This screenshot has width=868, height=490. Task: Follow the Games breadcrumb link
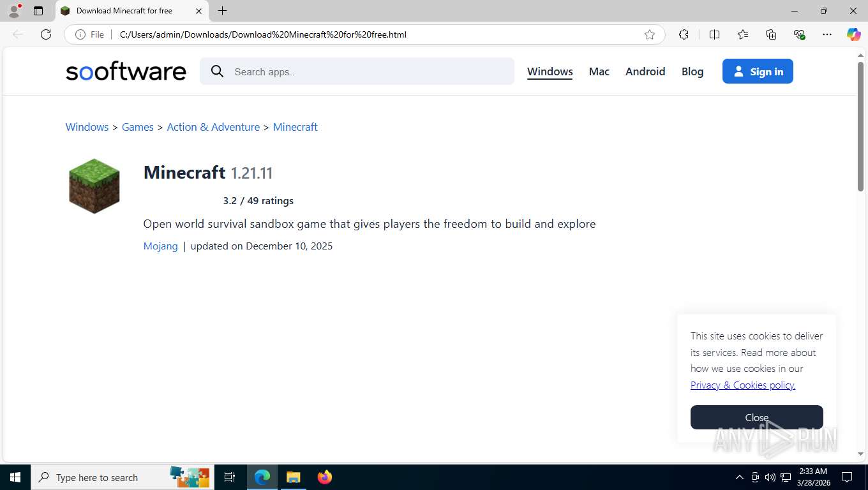[138, 127]
